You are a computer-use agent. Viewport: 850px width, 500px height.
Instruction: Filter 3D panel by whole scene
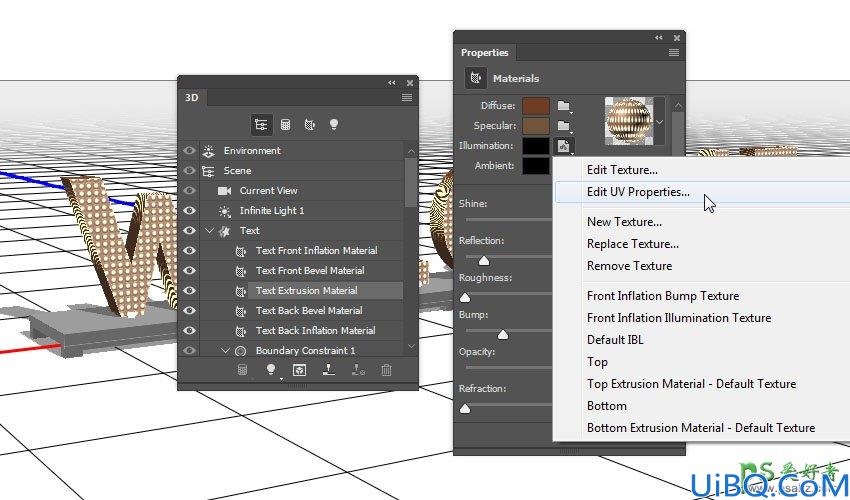261,125
